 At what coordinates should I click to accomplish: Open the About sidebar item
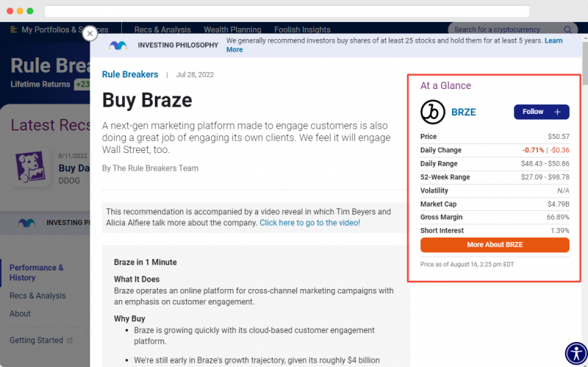click(20, 314)
